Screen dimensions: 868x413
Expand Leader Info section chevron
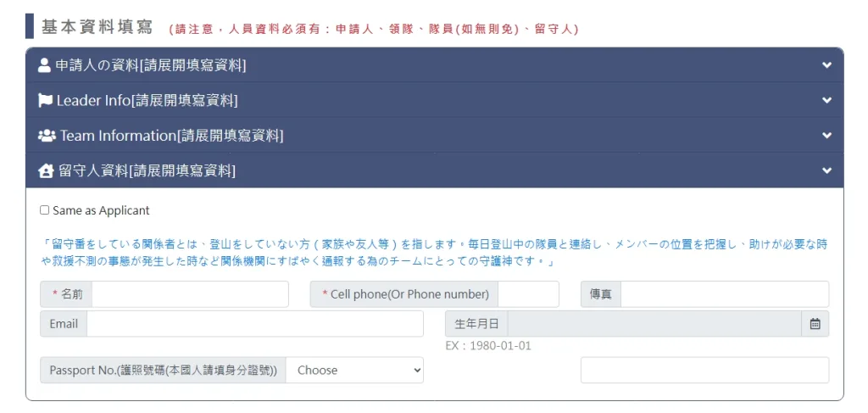click(826, 100)
